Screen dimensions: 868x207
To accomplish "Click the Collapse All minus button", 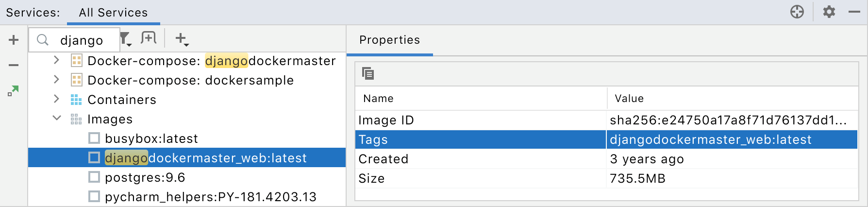I will [14, 65].
